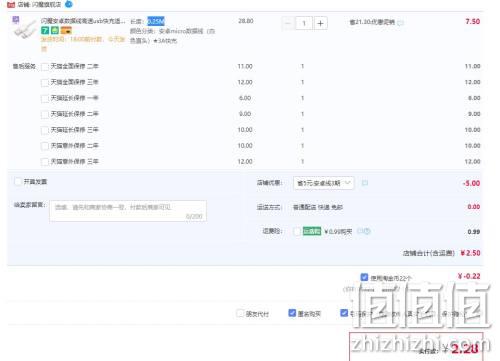Click the message to seller text field
This screenshot has width=500, height=361.
(x=128, y=211)
